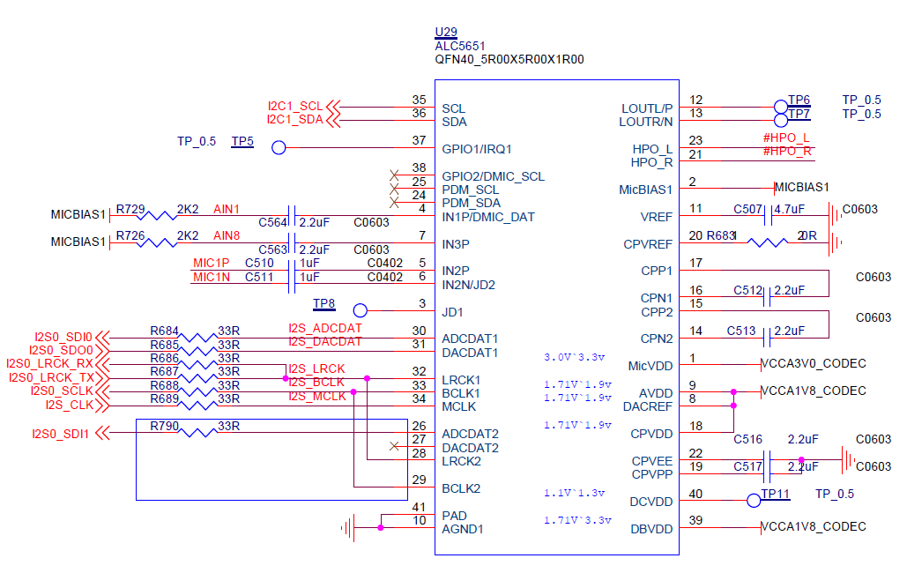Click the junction dot near AGND1 ground
Screen dimensions: 907x588
pos(381,528)
